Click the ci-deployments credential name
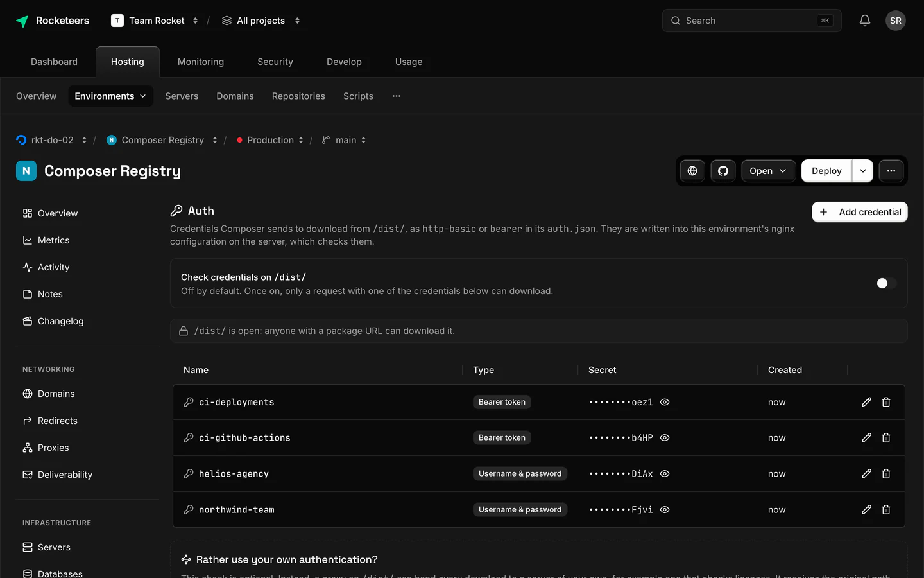Screen dimensions: 924x578 (x=236, y=402)
